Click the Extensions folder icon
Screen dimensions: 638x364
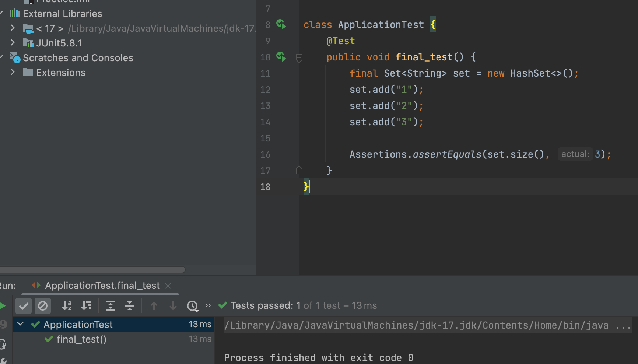[28, 72]
